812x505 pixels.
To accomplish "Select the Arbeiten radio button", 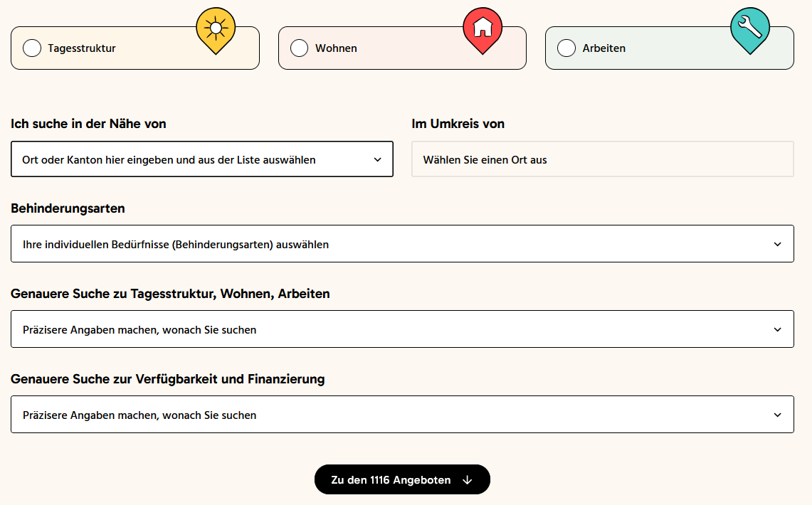I will [x=566, y=48].
